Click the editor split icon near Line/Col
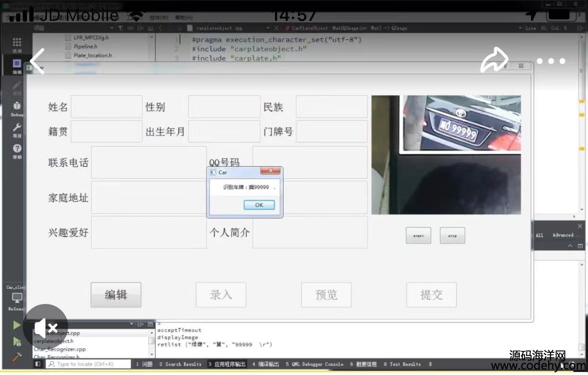The width and height of the screenshot is (588, 375). pos(580,28)
